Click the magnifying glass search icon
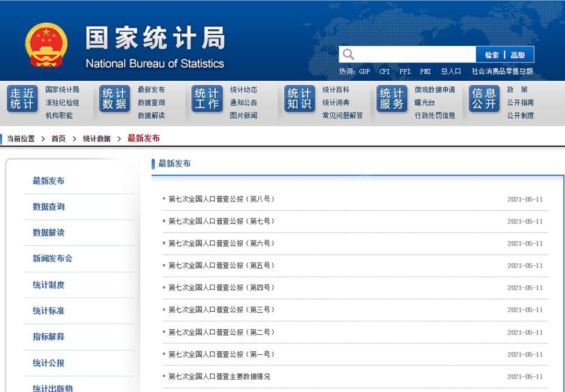565x392 pixels. coord(349,54)
